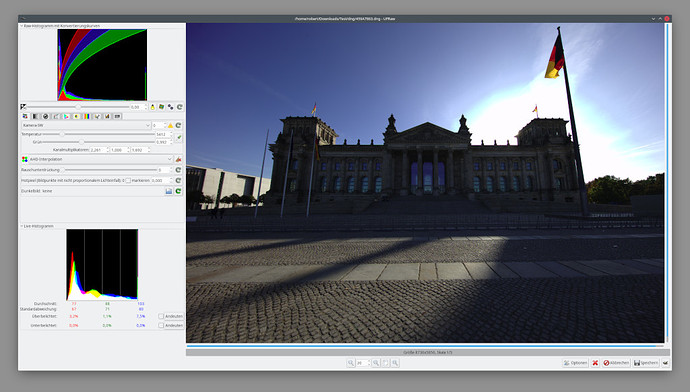
Task: Click the auto adjust exposure gears icon
Action: coord(171,107)
